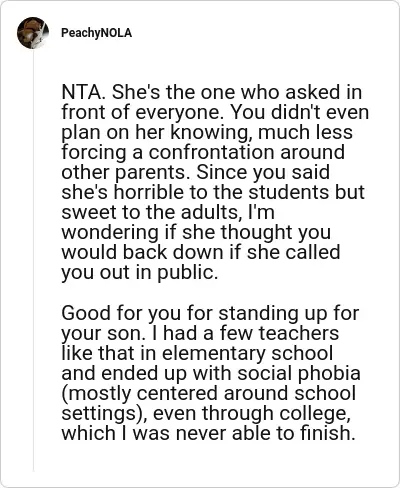Click the line 'which I was never able to finish.'
Image resolution: width=400 pixels, height=488 pixels.
click(208, 433)
